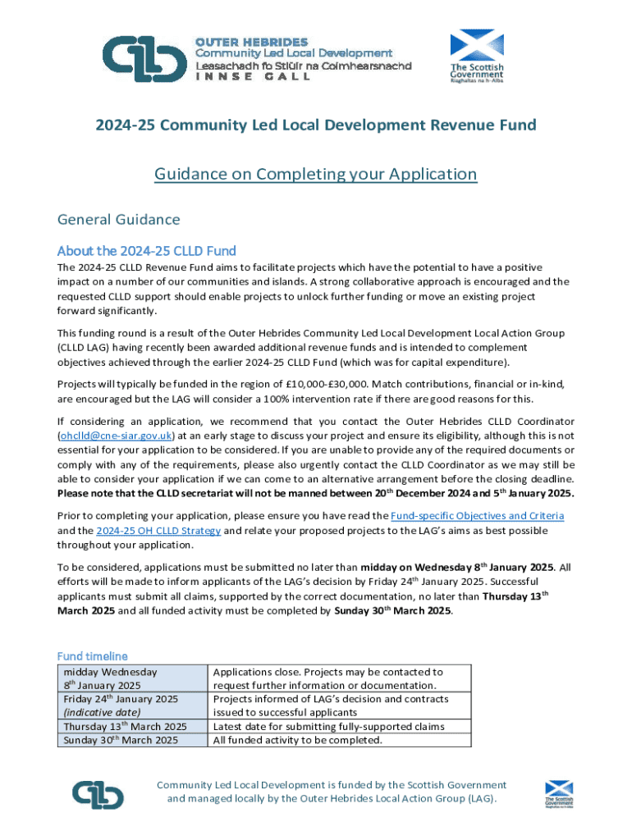The image size is (632, 840).
Task: Click the footer text about Scottish Government funding
Action: 332,792
